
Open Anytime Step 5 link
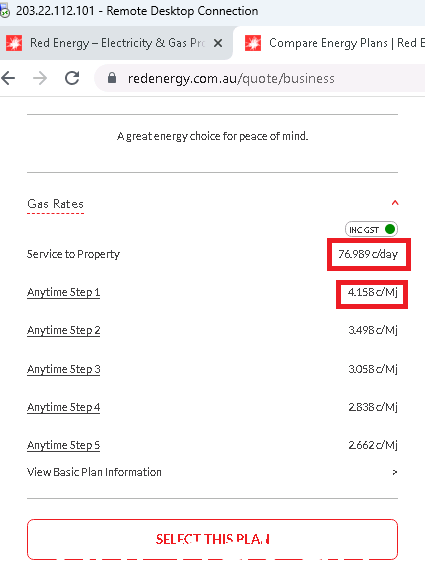(x=63, y=445)
